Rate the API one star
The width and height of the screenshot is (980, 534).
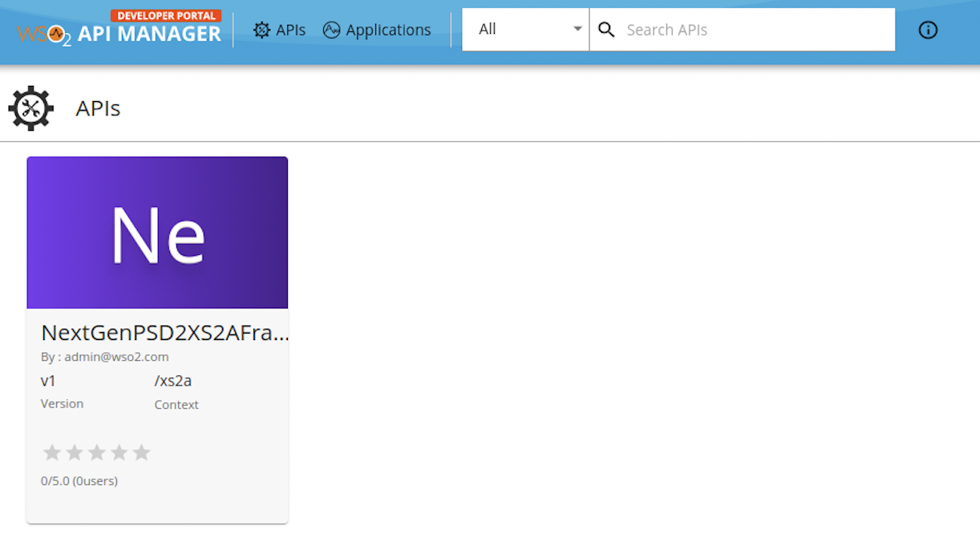coord(52,453)
